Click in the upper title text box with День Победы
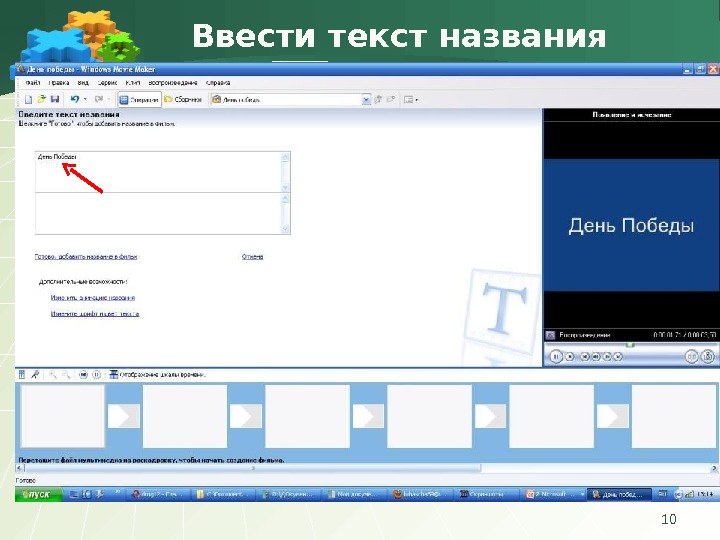The image size is (720, 540). (x=158, y=172)
